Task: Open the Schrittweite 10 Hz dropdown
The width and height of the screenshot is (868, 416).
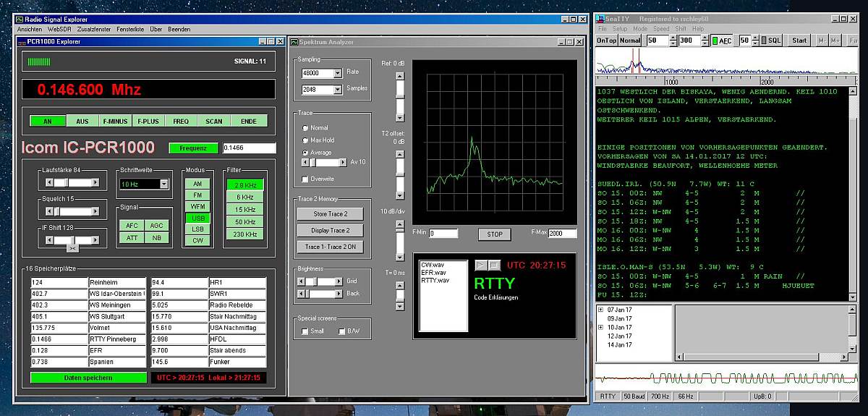Action: click(163, 184)
